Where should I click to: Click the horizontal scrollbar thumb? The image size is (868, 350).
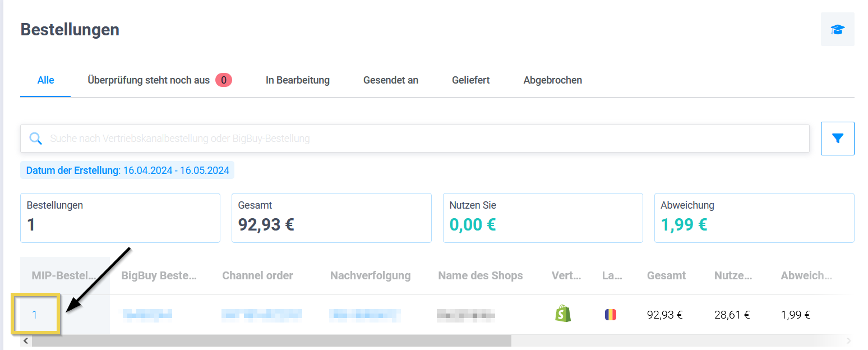pyautogui.click(x=271, y=340)
